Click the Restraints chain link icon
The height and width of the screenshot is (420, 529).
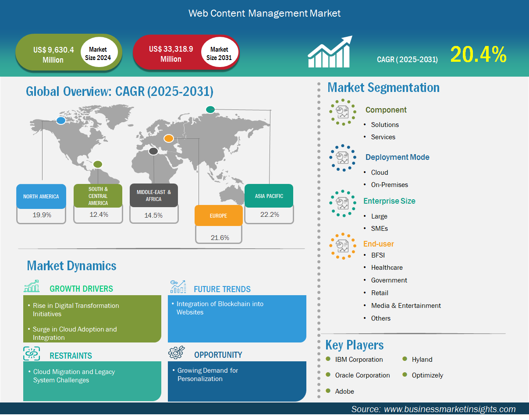[x=32, y=353]
